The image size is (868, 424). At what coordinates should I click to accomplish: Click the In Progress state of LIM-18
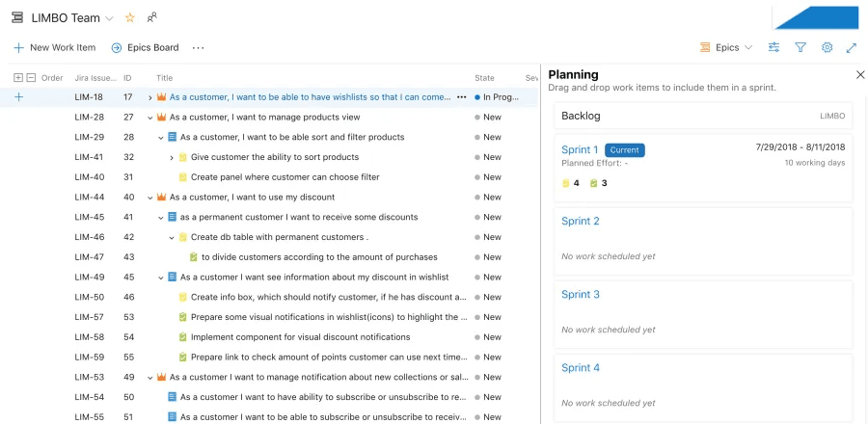pyautogui.click(x=497, y=97)
